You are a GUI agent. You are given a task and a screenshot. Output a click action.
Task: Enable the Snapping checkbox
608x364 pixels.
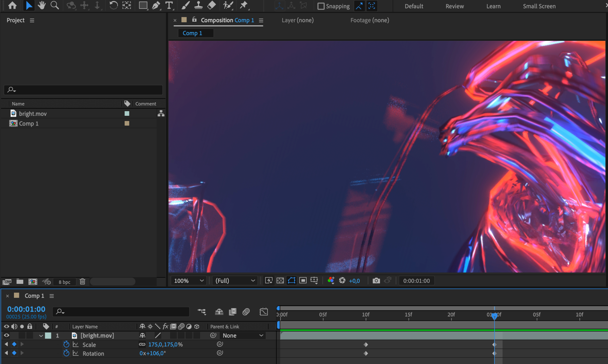[321, 6]
